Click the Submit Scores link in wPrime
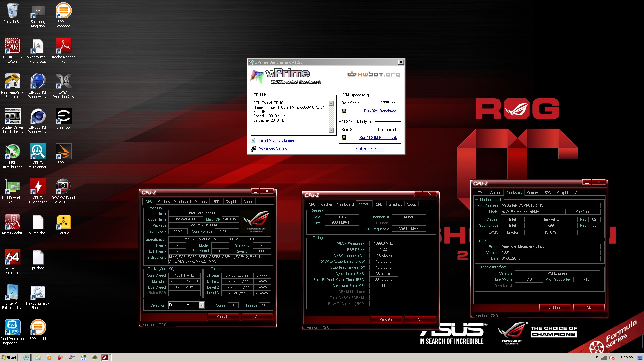 [x=370, y=149]
